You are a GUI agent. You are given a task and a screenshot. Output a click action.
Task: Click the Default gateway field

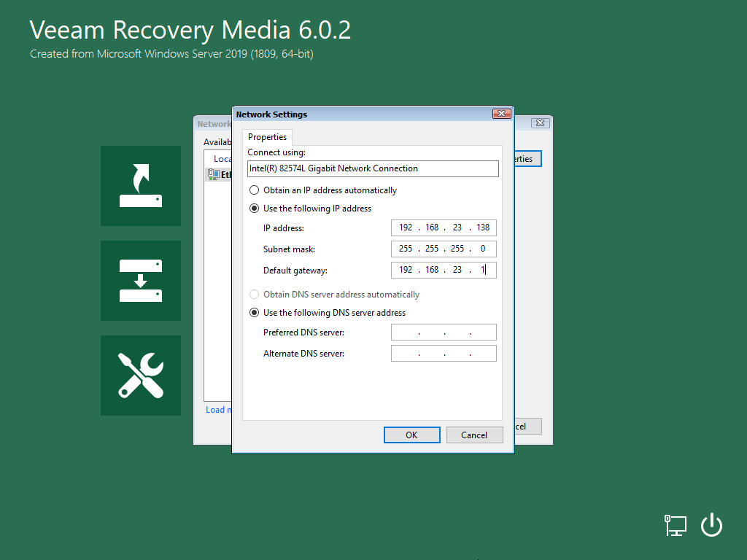click(x=444, y=270)
